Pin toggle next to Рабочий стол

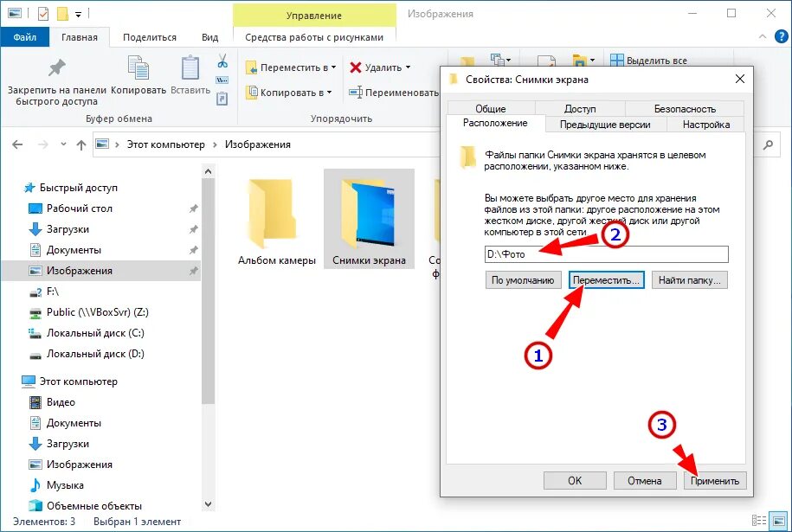pos(193,208)
